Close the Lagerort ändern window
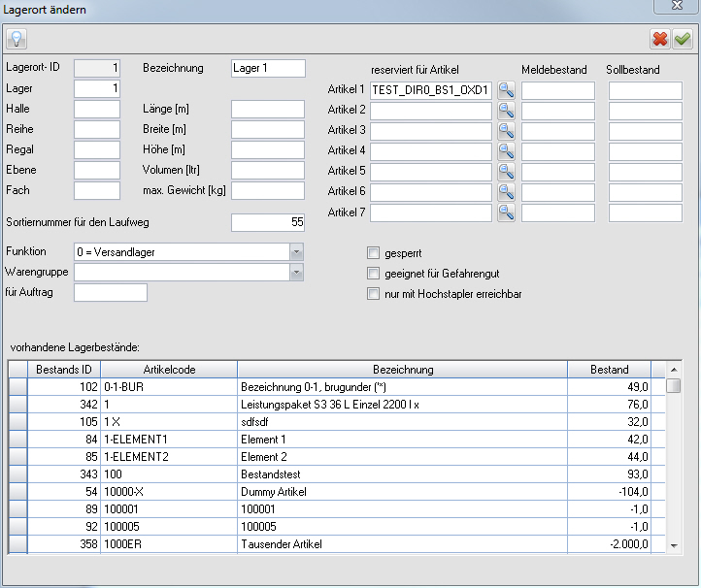The image size is (701, 588). [677, 6]
